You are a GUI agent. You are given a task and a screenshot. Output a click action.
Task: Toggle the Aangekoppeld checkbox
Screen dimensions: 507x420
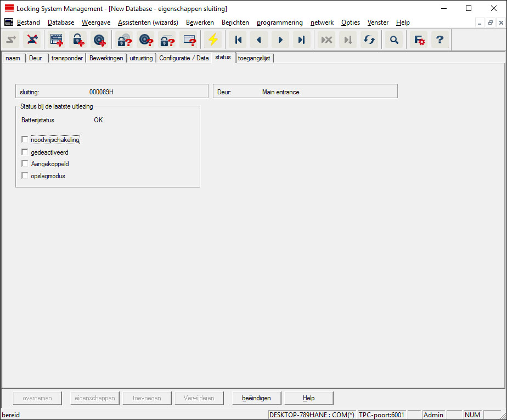(25, 164)
